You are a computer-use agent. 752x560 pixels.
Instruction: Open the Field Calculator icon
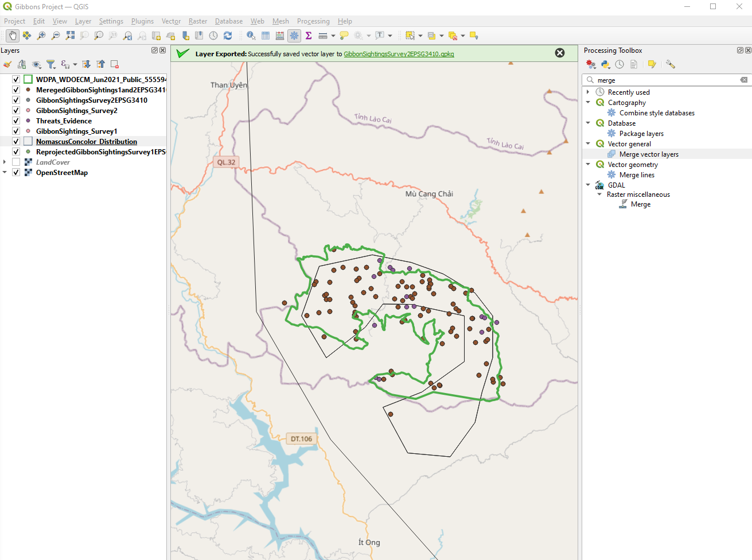(280, 36)
